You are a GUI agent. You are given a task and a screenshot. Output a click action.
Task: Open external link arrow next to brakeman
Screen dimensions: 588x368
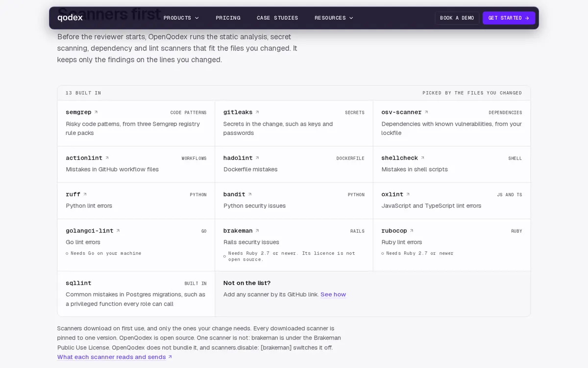pyautogui.click(x=257, y=231)
